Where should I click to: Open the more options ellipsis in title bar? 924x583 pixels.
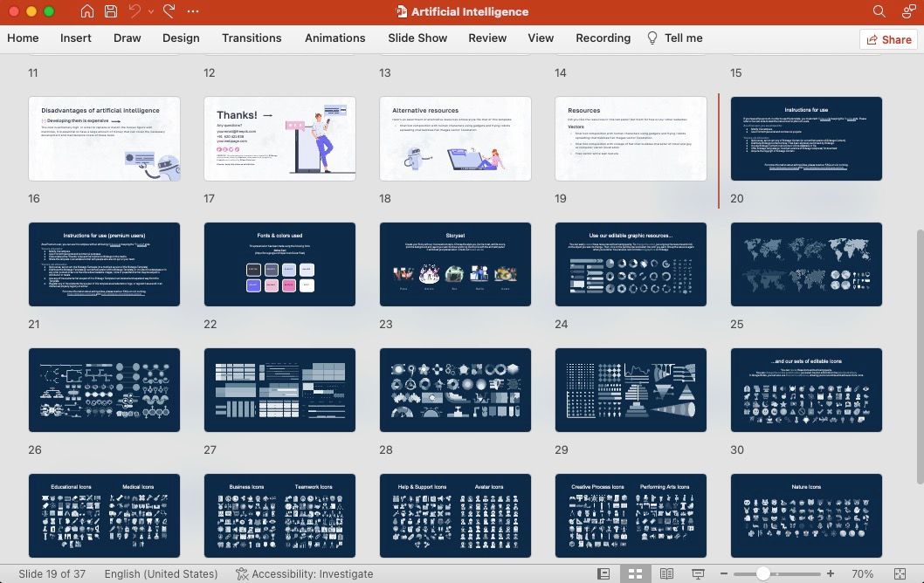point(193,11)
